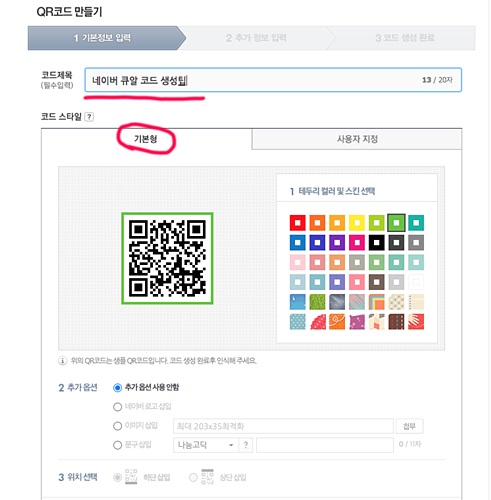This screenshot has height=500, width=491.
Task: Choose the image insert radio option
Action: pyautogui.click(x=117, y=426)
